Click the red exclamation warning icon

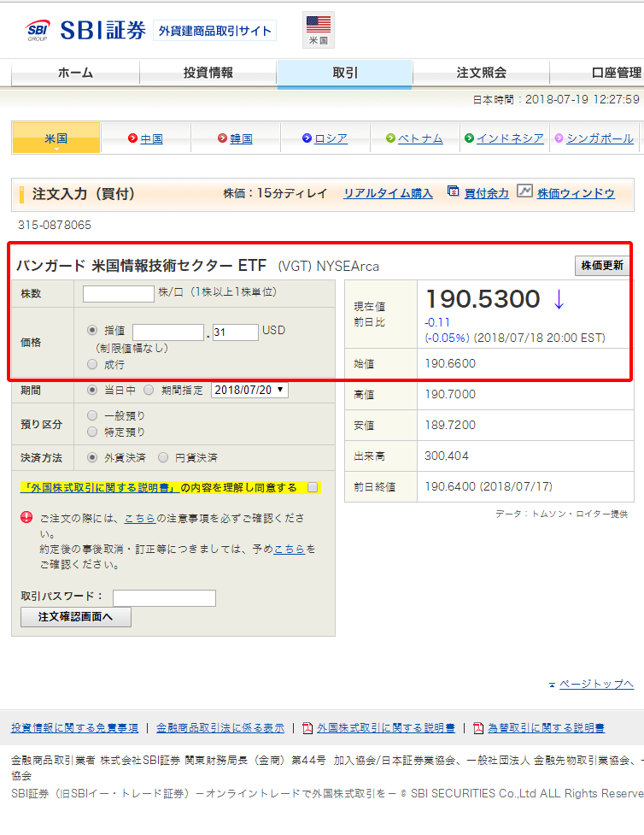coord(26,517)
